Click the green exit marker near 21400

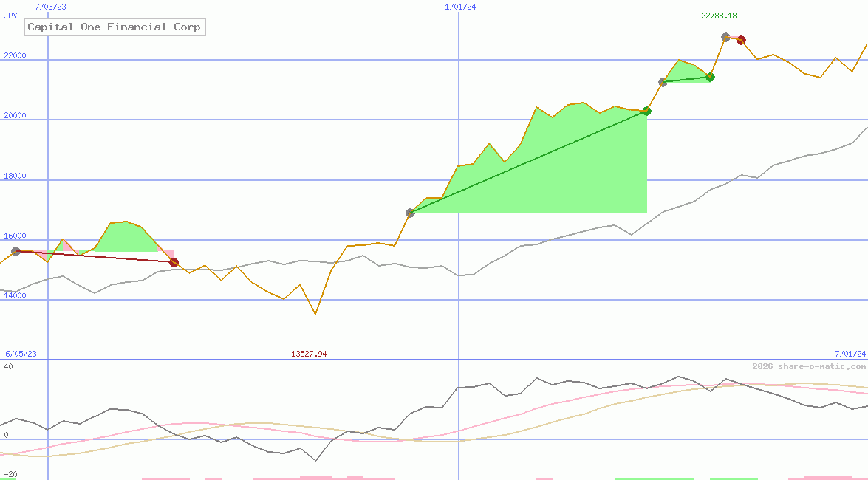point(710,77)
